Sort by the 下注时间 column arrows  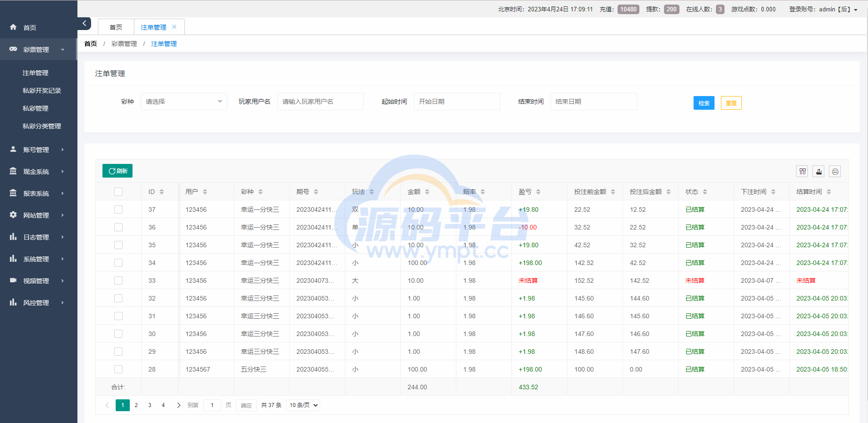point(773,192)
